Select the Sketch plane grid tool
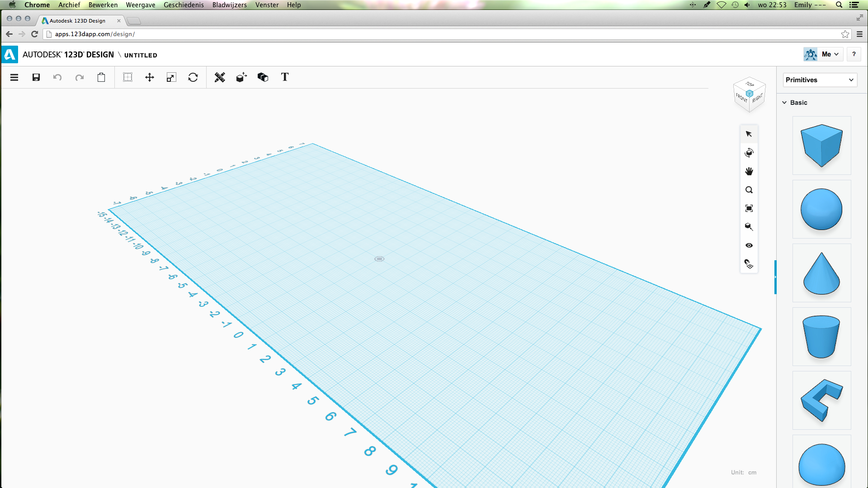Viewport: 868px width, 488px height. coord(128,77)
